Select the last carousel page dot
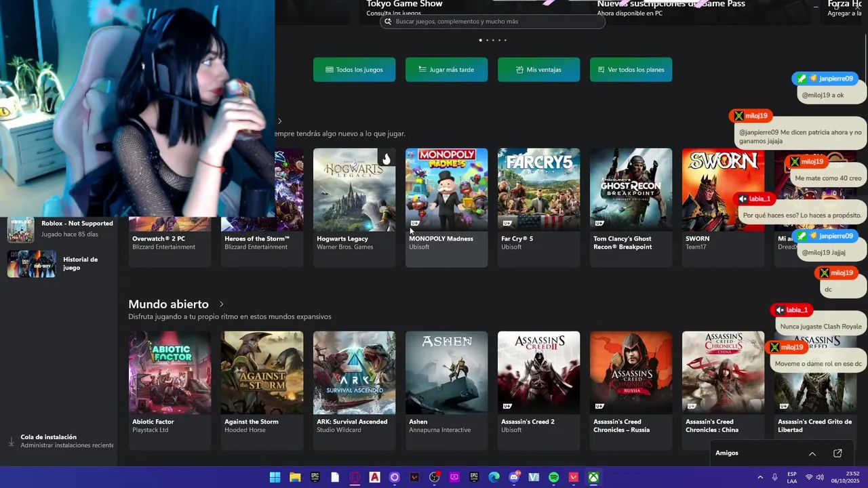 pyautogui.click(x=505, y=40)
